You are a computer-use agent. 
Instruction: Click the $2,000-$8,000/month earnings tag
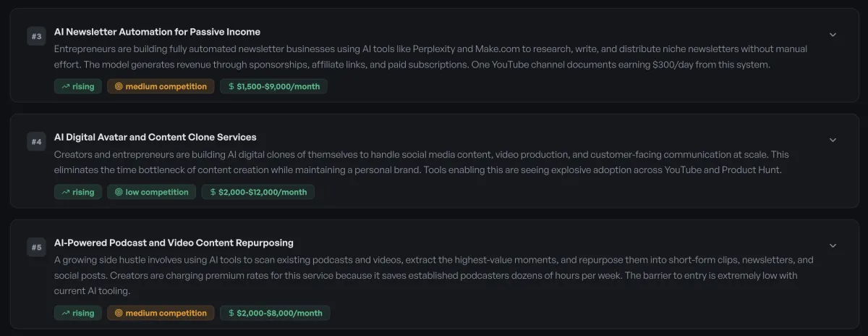(275, 313)
